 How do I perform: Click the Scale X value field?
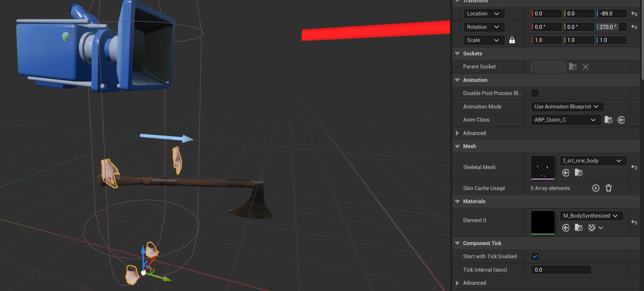pyautogui.click(x=547, y=40)
